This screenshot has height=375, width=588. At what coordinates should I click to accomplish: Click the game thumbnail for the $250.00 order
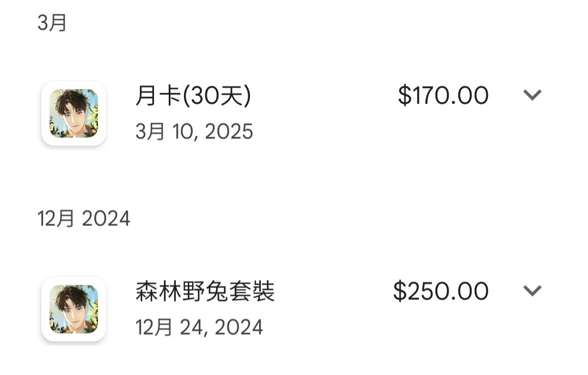(x=74, y=309)
